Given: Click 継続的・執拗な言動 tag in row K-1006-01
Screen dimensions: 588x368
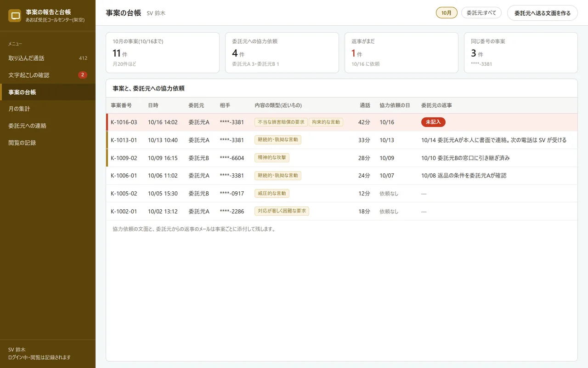Looking at the screenshot, I should 278,176.
